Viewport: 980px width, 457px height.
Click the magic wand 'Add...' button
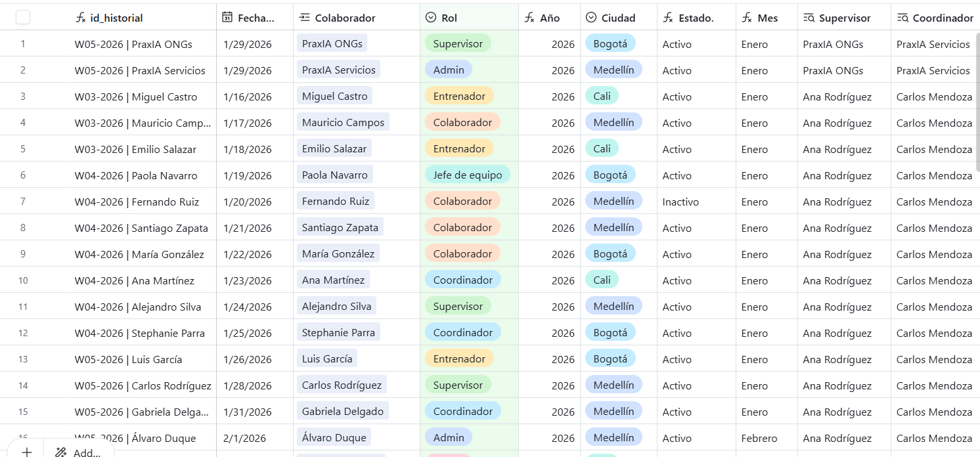79,452
